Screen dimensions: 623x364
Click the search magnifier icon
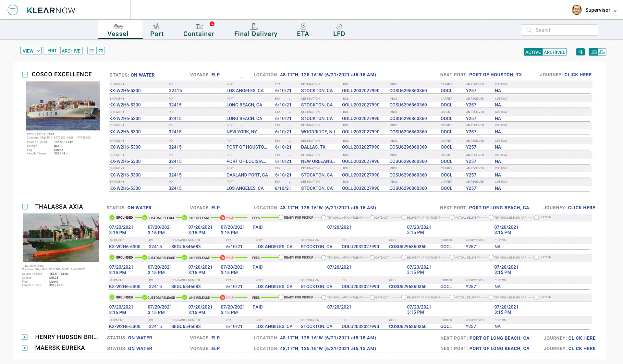[529, 30]
